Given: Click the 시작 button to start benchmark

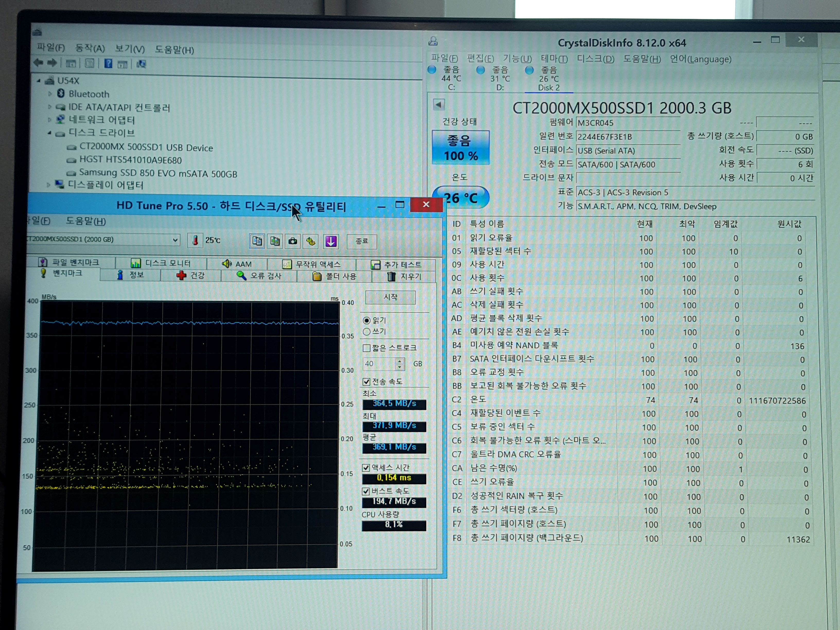Looking at the screenshot, I should tap(390, 297).
